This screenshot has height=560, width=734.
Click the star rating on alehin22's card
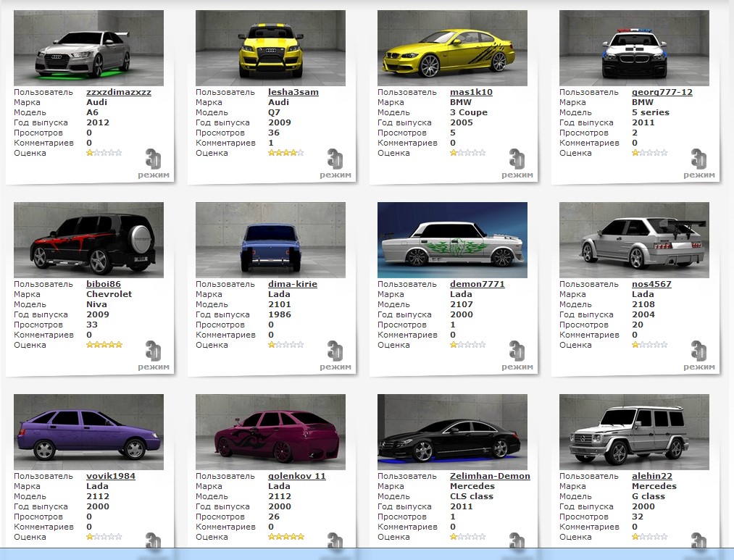click(x=650, y=537)
